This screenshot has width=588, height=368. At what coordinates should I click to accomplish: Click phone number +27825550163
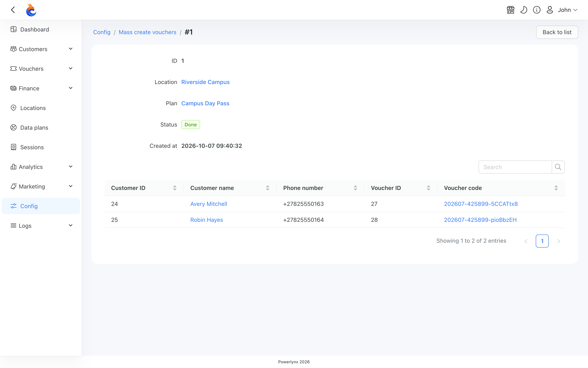pos(303,204)
